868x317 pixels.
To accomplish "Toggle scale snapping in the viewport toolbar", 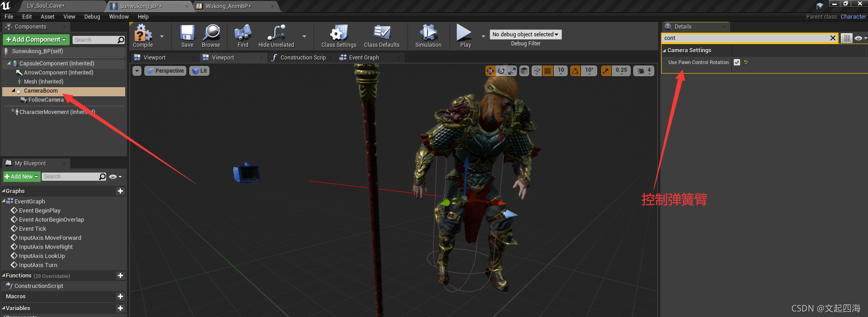I will pos(606,71).
